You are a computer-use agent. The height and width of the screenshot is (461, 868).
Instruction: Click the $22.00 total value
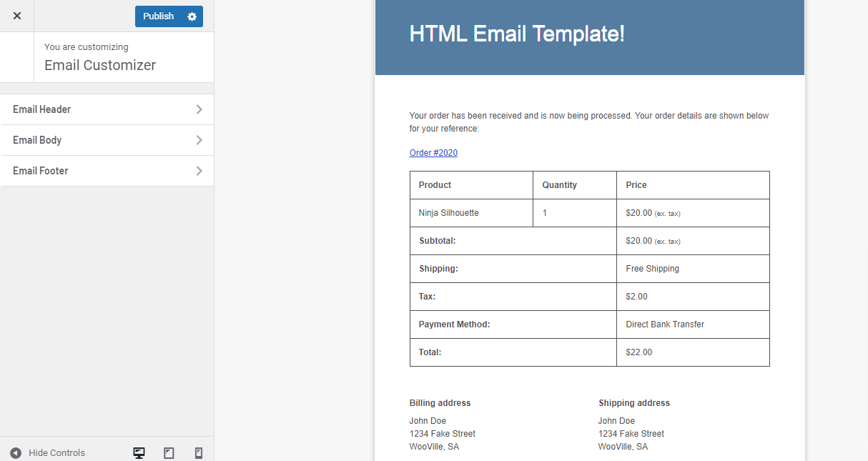(639, 352)
